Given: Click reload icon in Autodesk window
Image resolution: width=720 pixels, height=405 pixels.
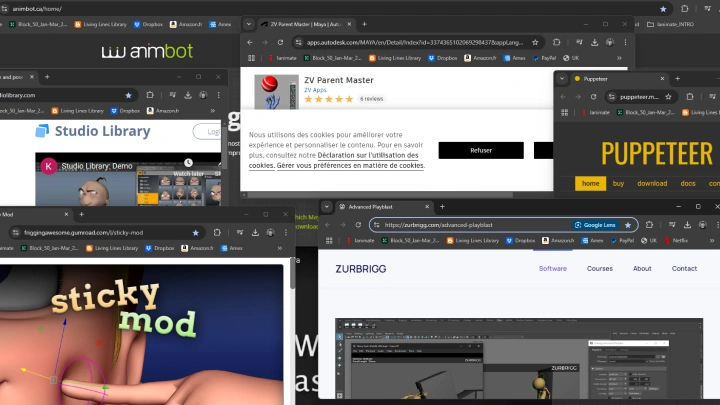Looking at the screenshot, I should (280, 42).
